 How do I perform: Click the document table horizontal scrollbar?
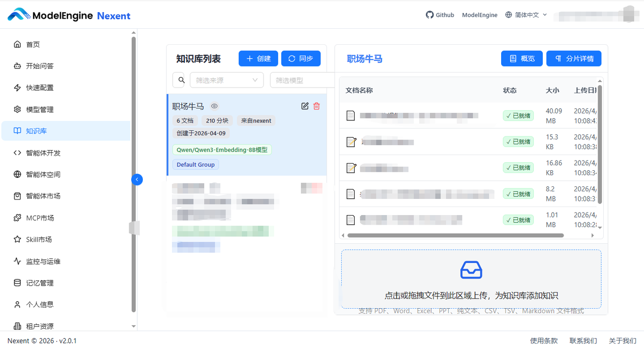pyautogui.click(x=455, y=235)
